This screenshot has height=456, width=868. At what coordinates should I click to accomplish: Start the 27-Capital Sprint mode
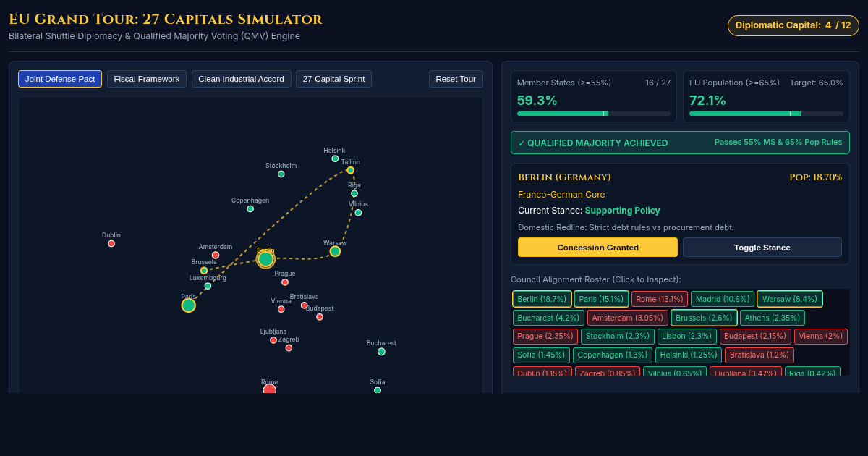pos(333,79)
